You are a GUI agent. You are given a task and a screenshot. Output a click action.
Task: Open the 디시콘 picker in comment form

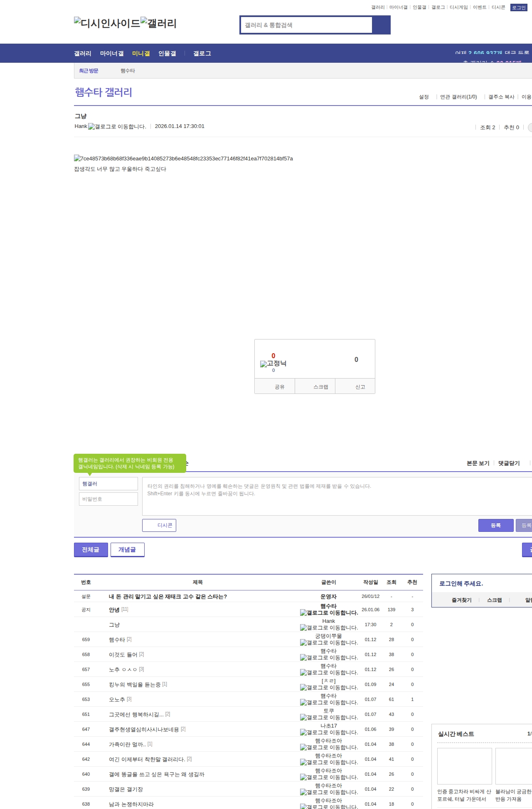159,525
